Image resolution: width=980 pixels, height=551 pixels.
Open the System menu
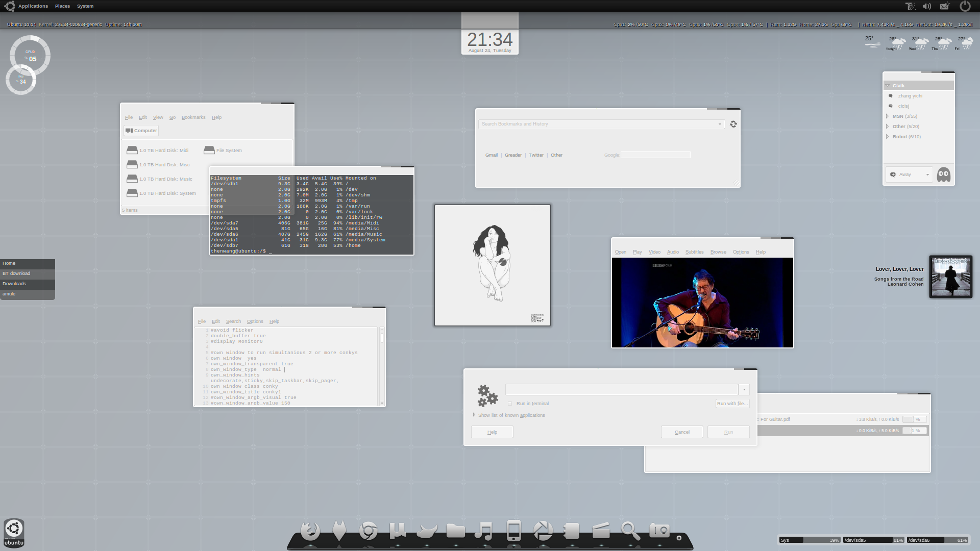[x=85, y=6]
